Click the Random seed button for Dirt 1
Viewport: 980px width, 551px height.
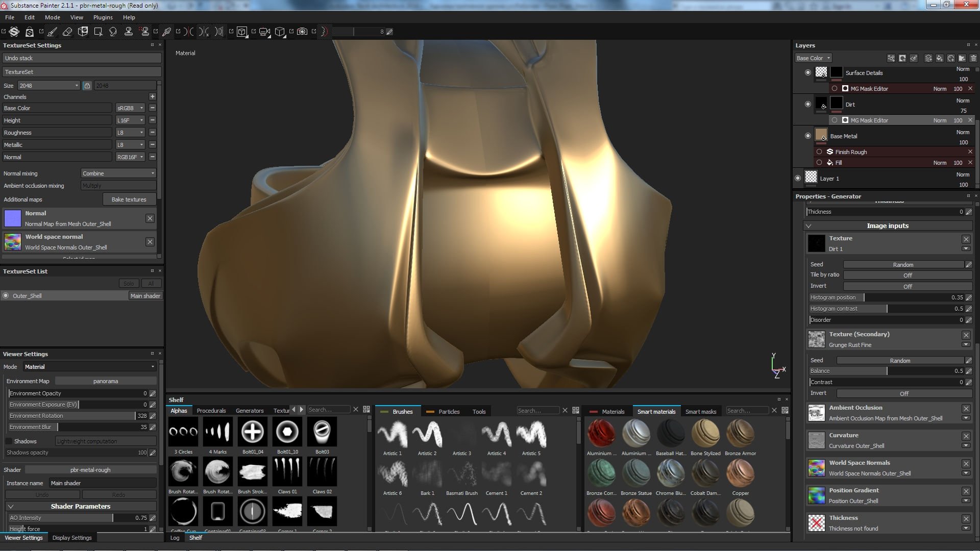903,264
